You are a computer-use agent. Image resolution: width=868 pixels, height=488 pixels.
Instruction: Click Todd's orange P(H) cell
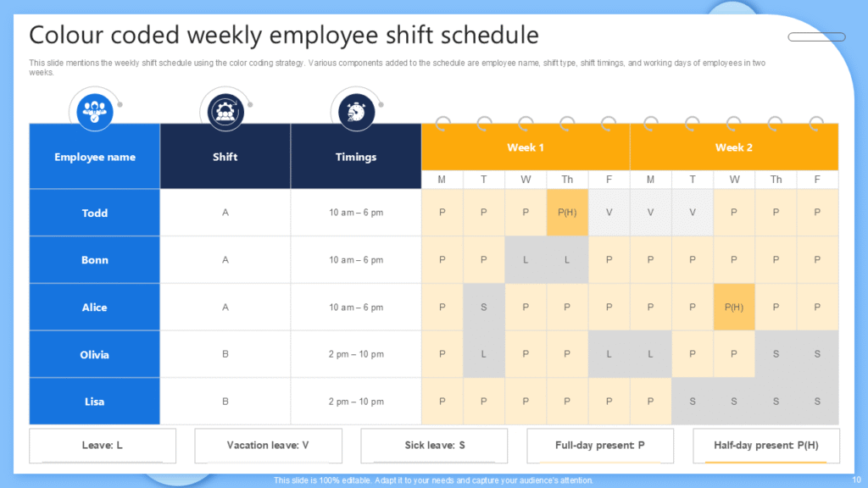click(x=567, y=213)
